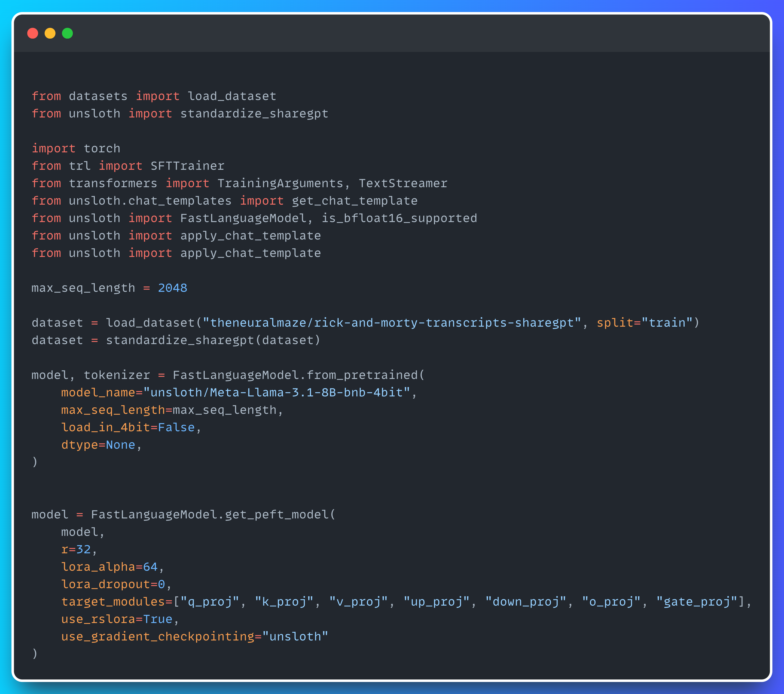
Task: Click "get_chat_template" import name
Action: tap(355, 201)
